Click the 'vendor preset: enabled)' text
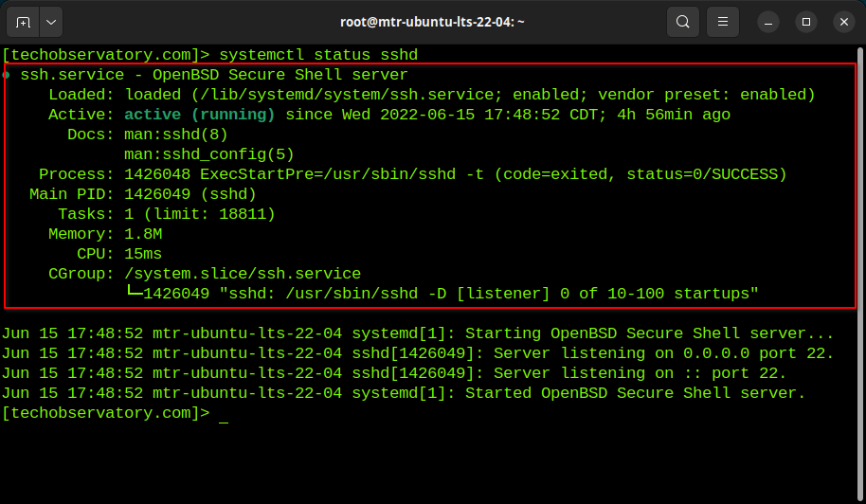Screen dimensions: 866x504 pyautogui.click(x=707, y=95)
